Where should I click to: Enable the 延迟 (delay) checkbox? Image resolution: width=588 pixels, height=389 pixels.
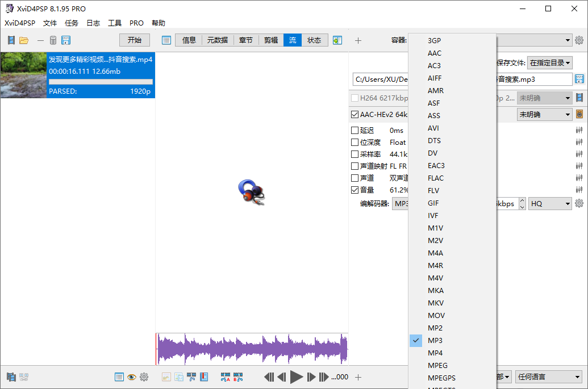(355, 131)
